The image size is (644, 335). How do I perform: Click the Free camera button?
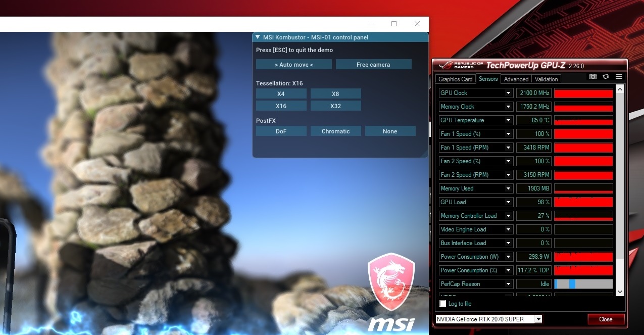pos(373,65)
